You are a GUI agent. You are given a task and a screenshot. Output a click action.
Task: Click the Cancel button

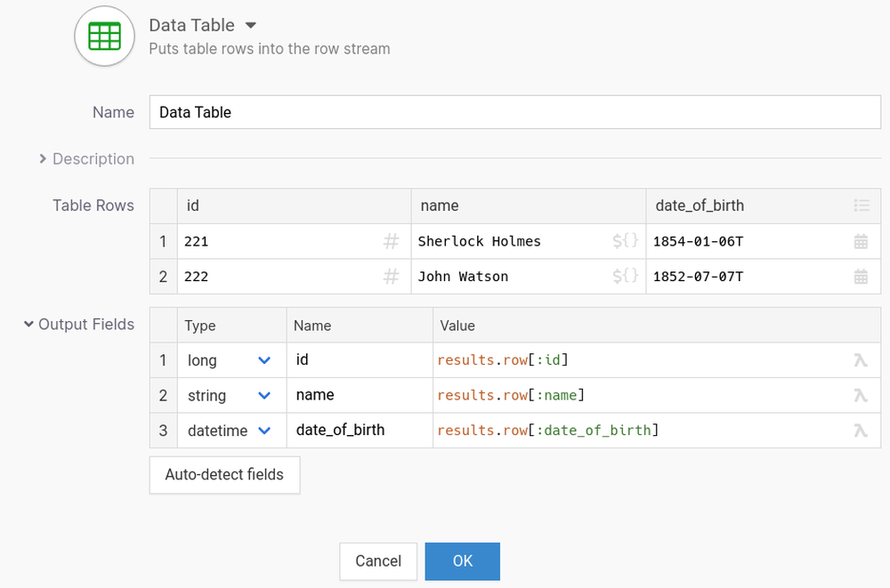click(378, 561)
